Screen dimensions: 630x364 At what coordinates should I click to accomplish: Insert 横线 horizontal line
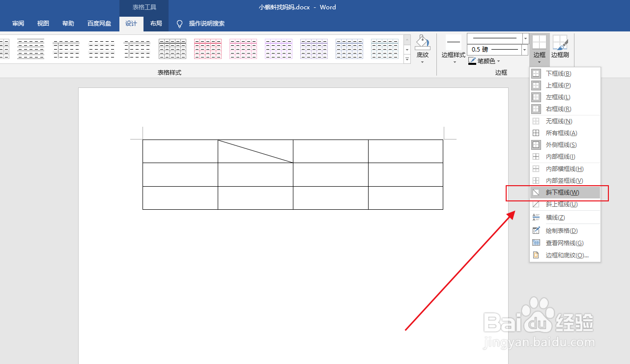[x=565, y=218]
